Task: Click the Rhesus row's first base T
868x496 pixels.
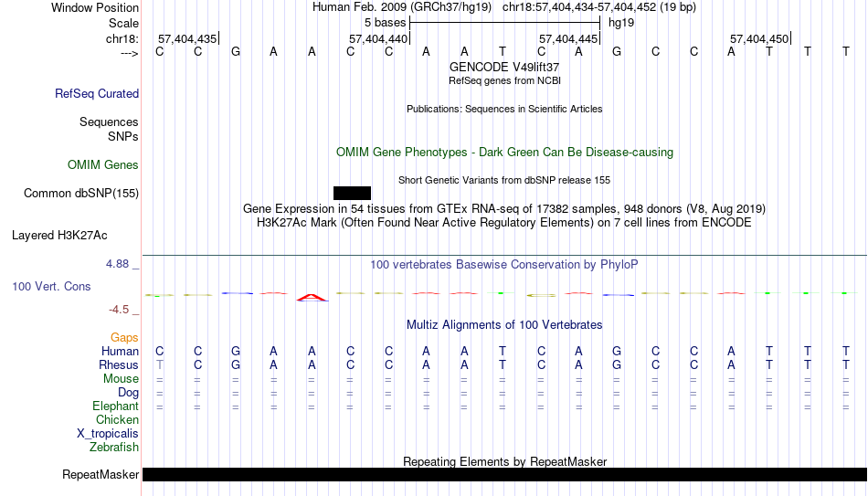Action: 159,364
